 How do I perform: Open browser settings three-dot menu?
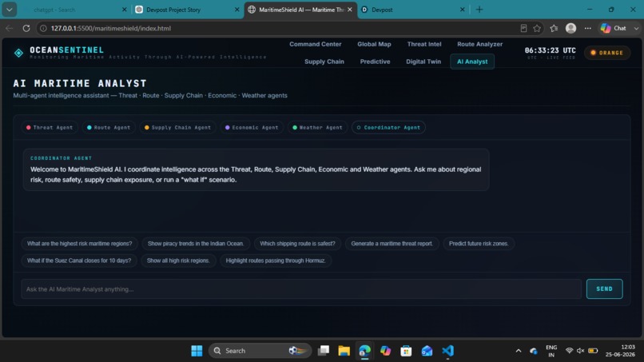click(x=588, y=28)
